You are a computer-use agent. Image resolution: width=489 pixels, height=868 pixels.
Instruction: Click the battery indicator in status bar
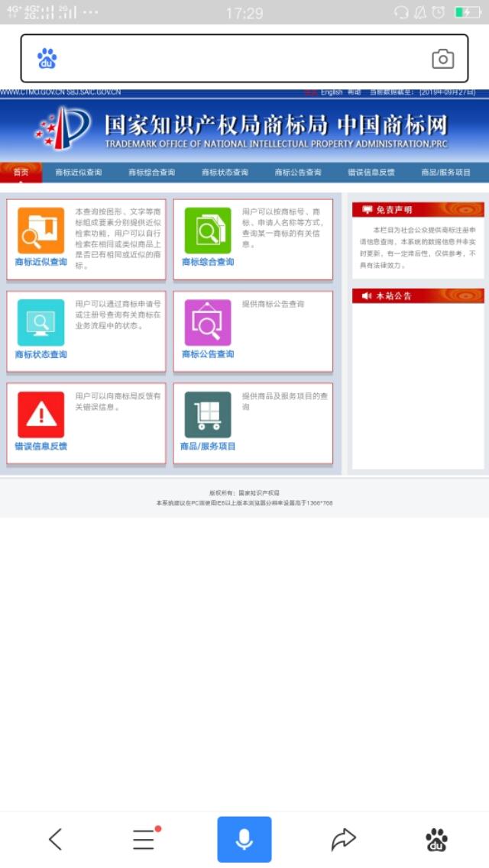(x=468, y=12)
